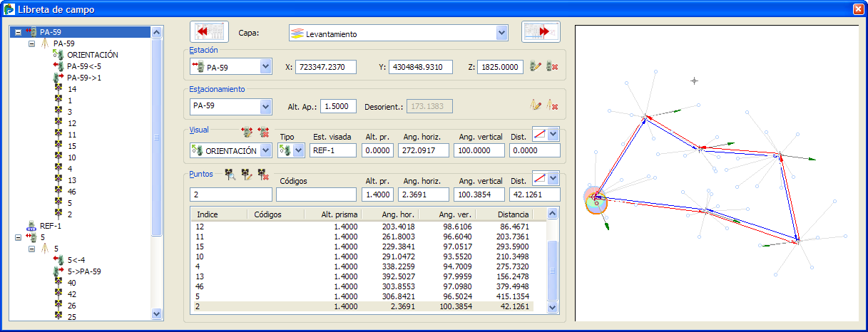868x332 pixels.
Task: Open the Capa Levantamiento layer dropdown
Action: [x=501, y=33]
